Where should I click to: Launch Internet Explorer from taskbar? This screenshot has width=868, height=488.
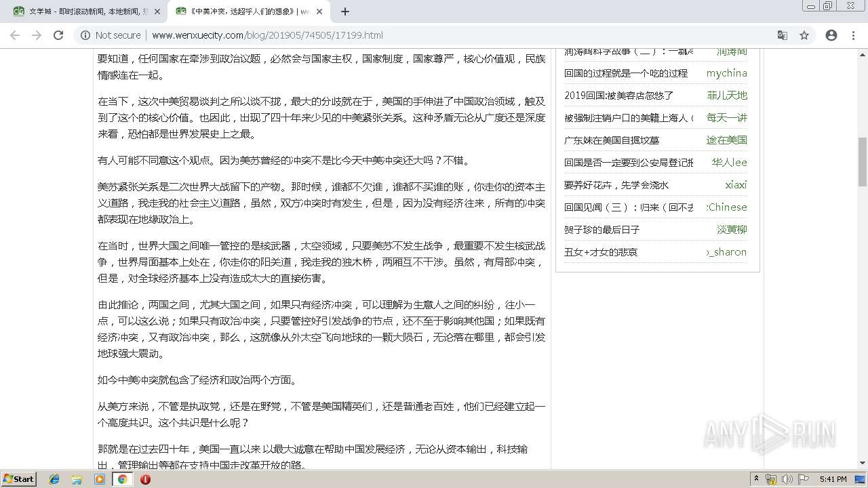tap(54, 479)
